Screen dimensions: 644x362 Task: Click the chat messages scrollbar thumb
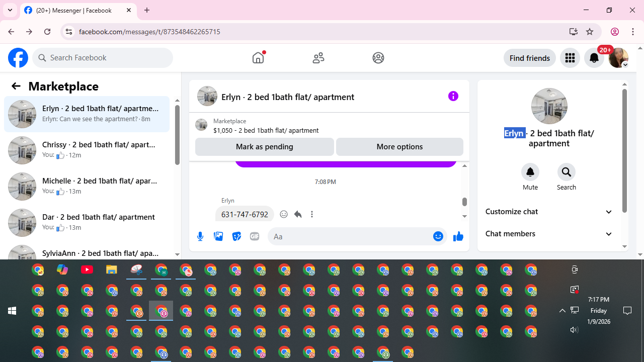(x=464, y=202)
